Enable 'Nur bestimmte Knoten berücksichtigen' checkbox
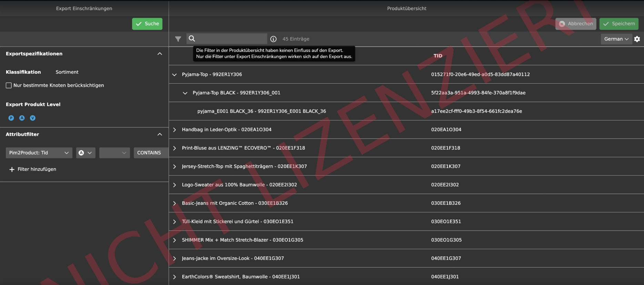 (9, 85)
